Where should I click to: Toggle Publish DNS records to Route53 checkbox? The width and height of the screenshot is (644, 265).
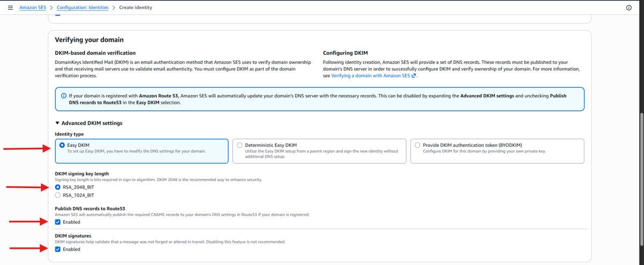click(58, 222)
